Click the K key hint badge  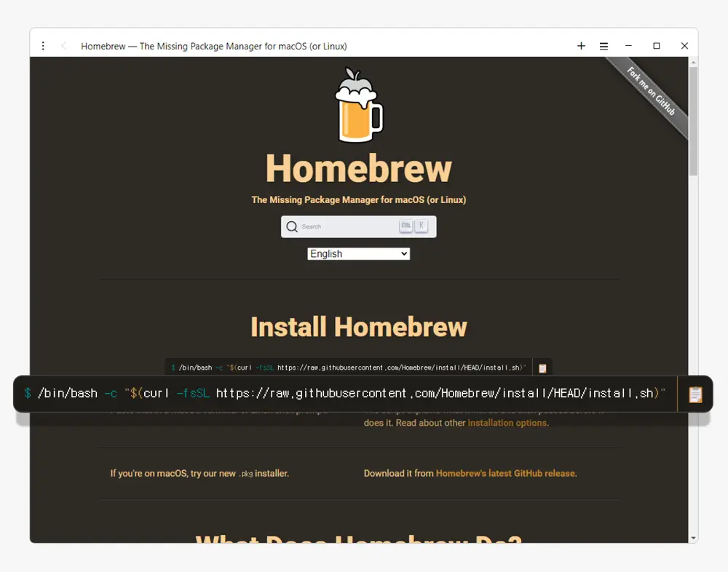click(x=421, y=226)
